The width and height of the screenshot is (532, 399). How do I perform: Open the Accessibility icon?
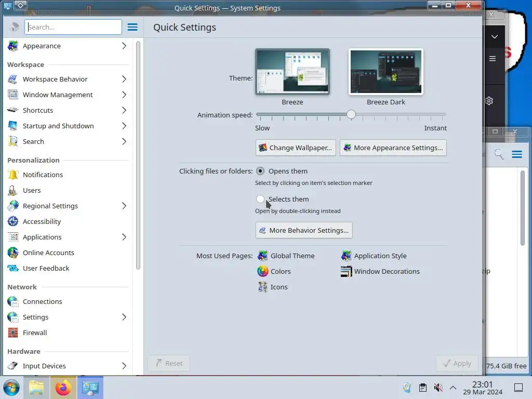click(x=13, y=221)
